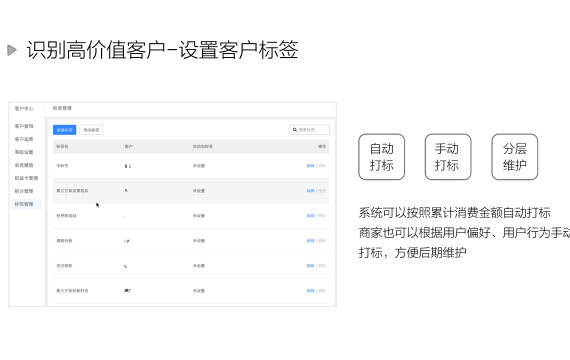The image size is (570, 360).
Task: Click the white outlined button beside blue button
Action: click(91, 130)
